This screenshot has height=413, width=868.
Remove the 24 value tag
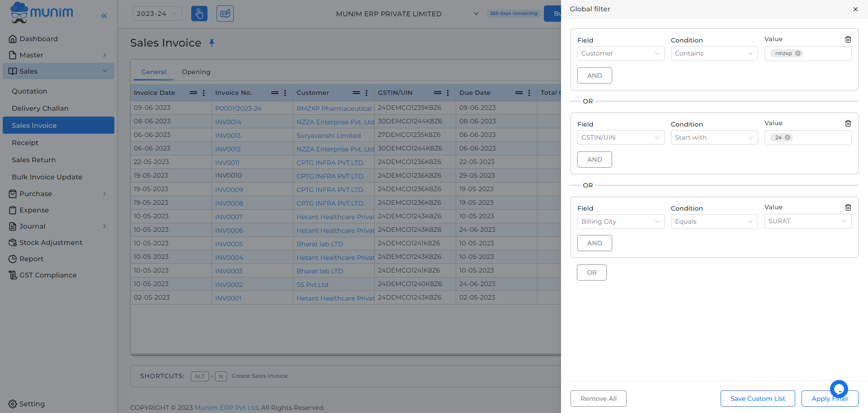788,137
